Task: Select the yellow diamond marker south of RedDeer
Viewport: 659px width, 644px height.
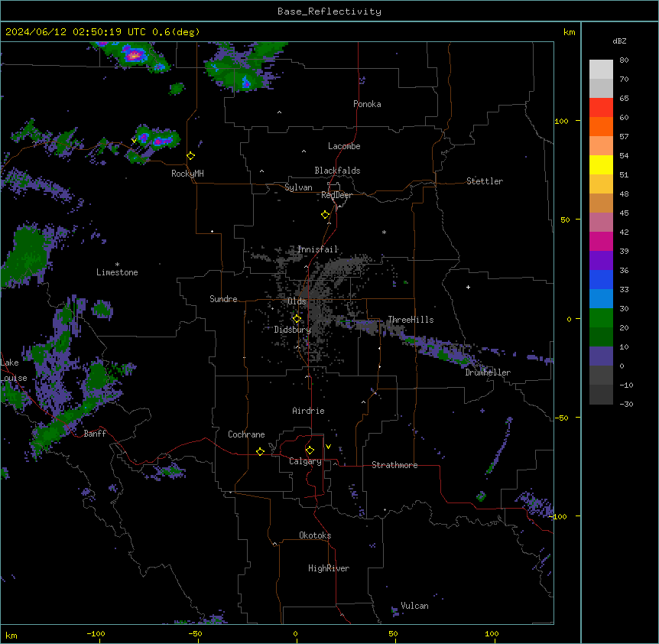Action: pos(326,215)
